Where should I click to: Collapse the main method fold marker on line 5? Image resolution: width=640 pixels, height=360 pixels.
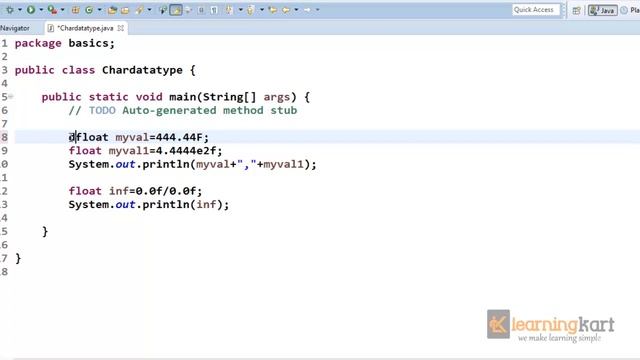pyautogui.click(x=11, y=97)
